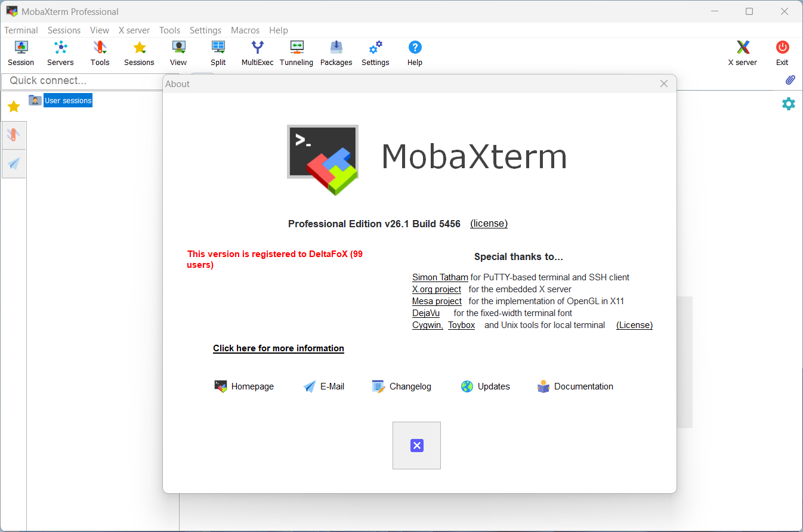Click the X button at dialog bottom
803x532 pixels.
coord(416,446)
